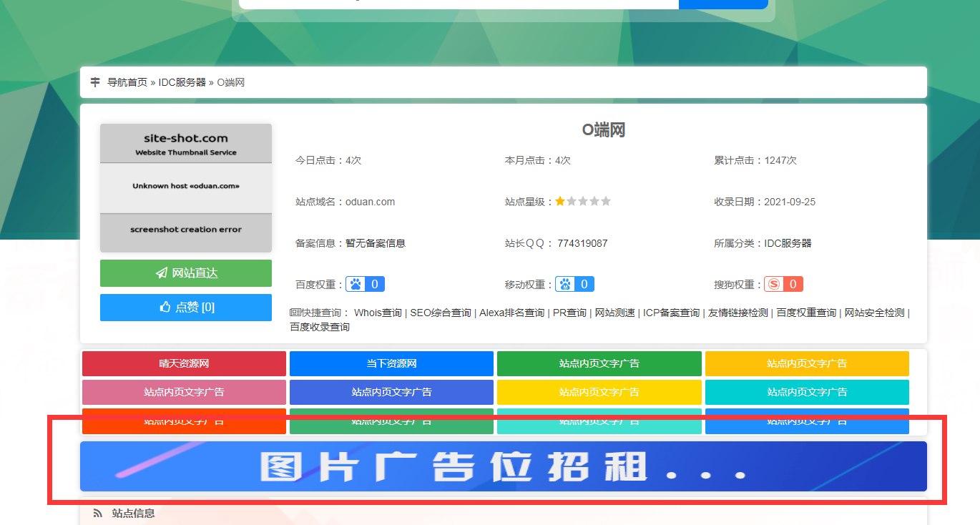980x525 pixels.
Task: Open the Whois查询 quick lookup link
Action: (x=378, y=313)
